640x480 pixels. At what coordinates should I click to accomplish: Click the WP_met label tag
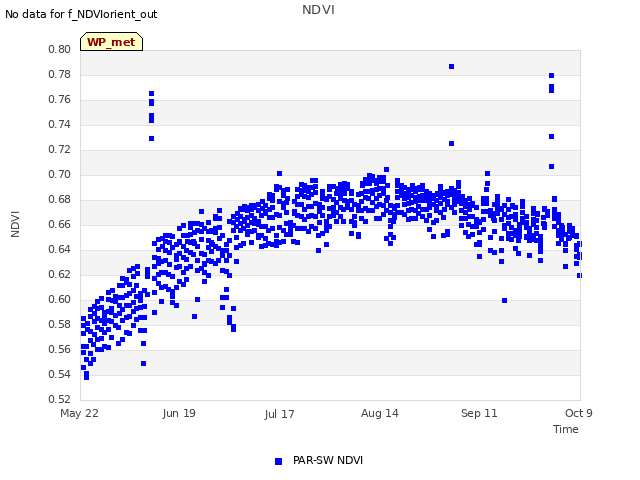point(111,42)
